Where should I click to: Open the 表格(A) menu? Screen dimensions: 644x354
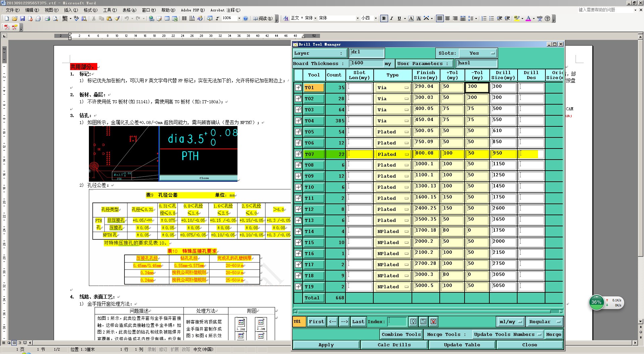click(129, 10)
